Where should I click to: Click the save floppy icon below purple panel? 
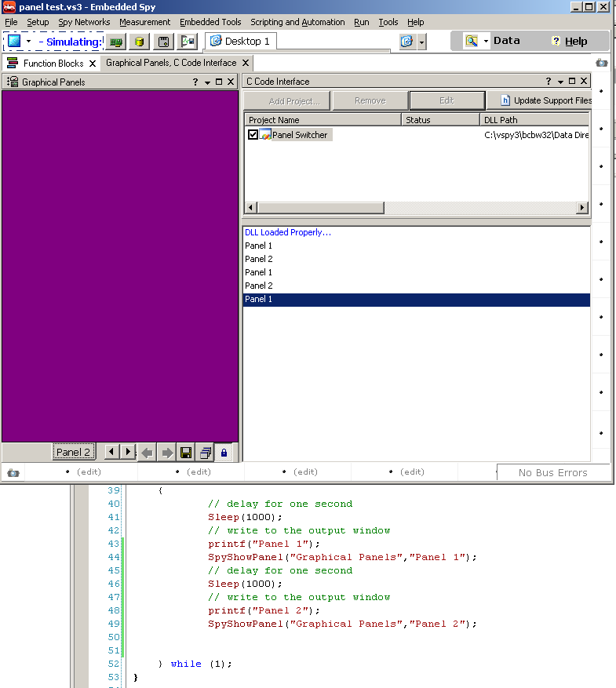click(x=186, y=453)
